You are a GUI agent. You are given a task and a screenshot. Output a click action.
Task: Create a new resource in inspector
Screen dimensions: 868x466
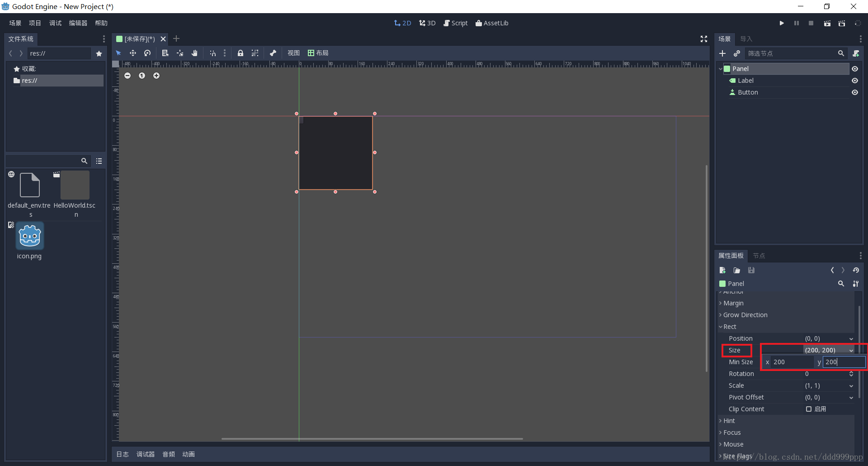722,270
